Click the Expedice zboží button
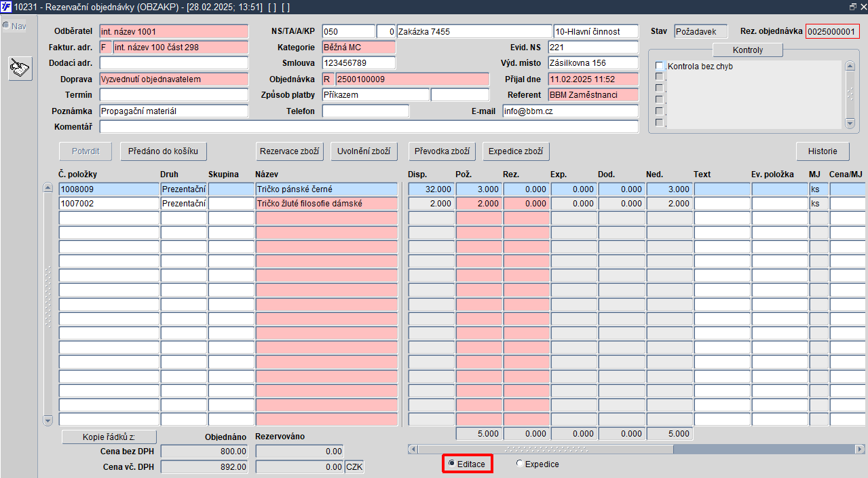The width and height of the screenshot is (868, 478). 516,151
